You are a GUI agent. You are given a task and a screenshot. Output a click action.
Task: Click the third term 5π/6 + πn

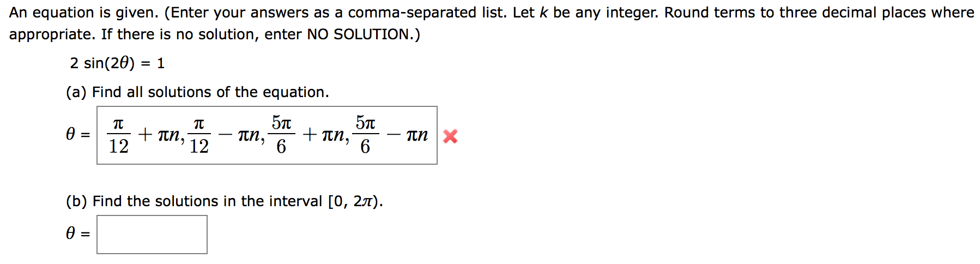click(x=307, y=135)
